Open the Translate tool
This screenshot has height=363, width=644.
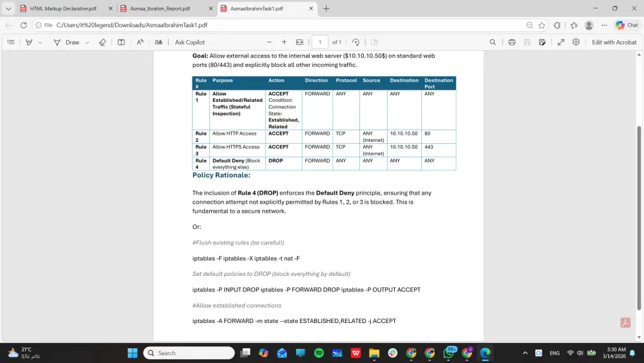coord(158,42)
